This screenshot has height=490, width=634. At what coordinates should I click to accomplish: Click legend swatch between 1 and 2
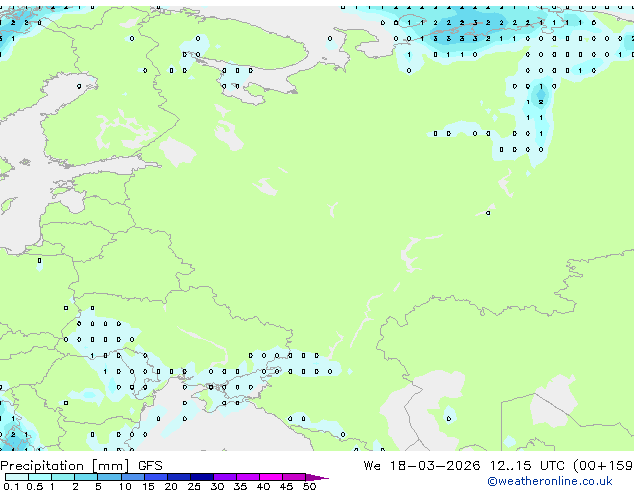[63, 477]
